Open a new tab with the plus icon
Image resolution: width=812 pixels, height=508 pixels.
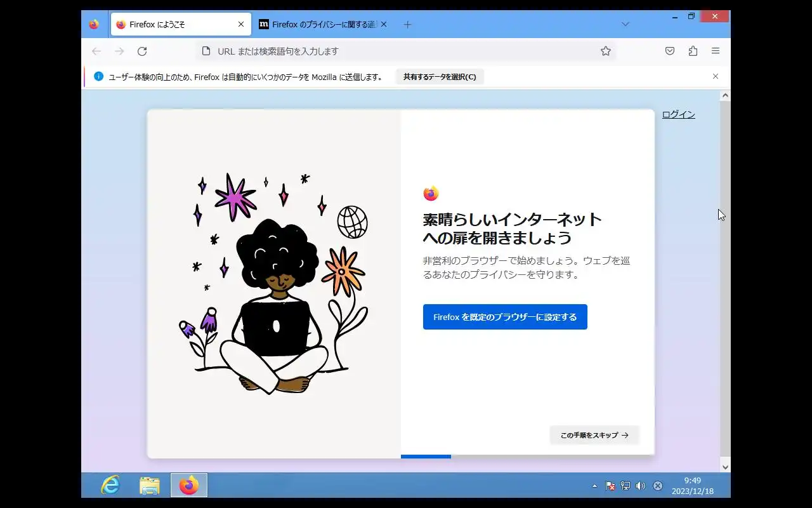click(408, 25)
